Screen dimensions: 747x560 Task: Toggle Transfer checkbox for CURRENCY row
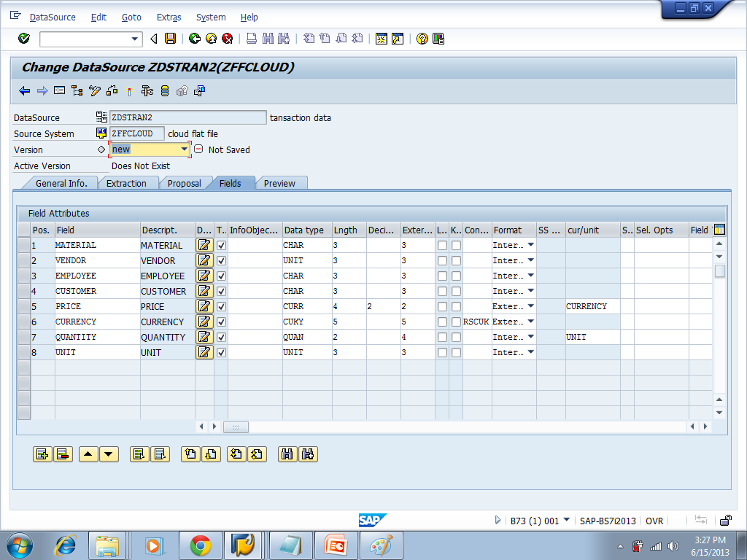click(221, 322)
